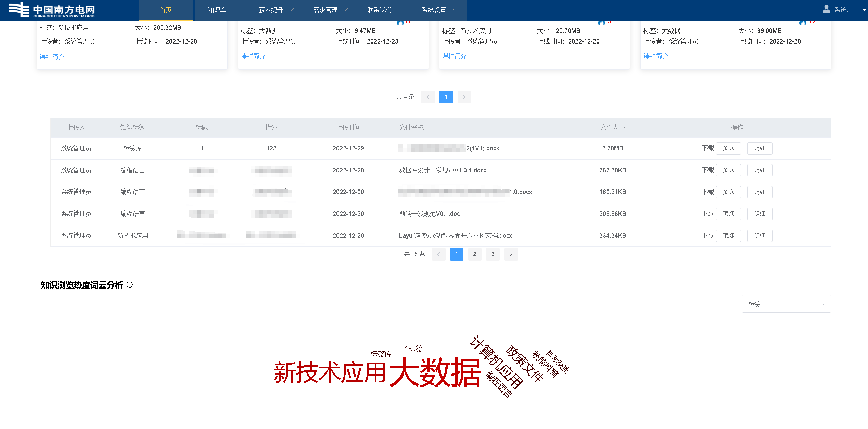Image resolution: width=868 pixels, height=429 pixels.
Task: Go to previous page of course list
Action: click(x=428, y=97)
